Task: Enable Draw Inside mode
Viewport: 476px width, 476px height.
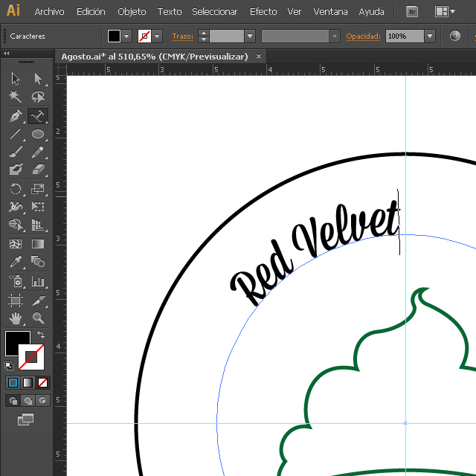Action: 42,401
